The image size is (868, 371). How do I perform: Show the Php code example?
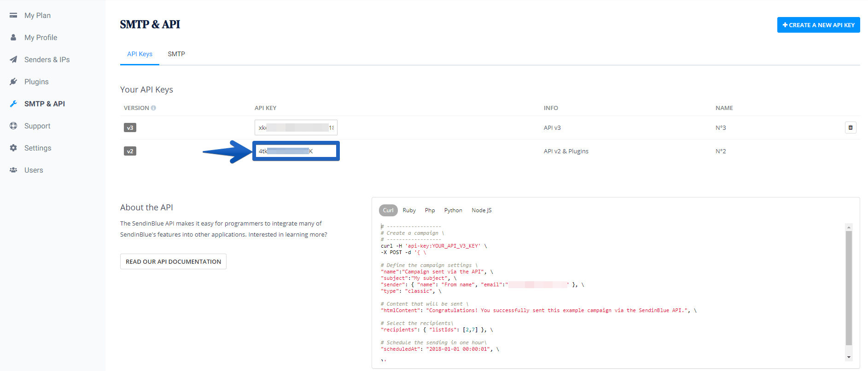430,210
